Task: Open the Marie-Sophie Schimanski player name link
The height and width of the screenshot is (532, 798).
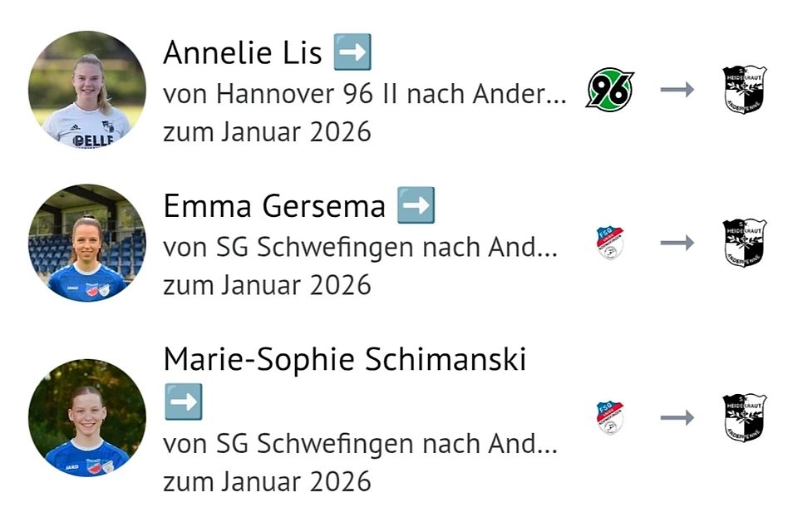Action: [x=344, y=359]
